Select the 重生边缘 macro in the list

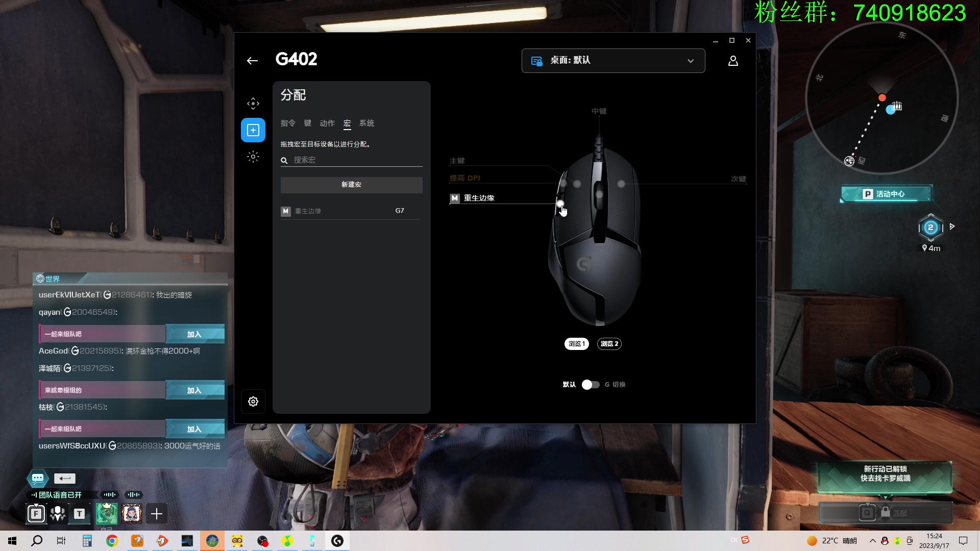350,211
